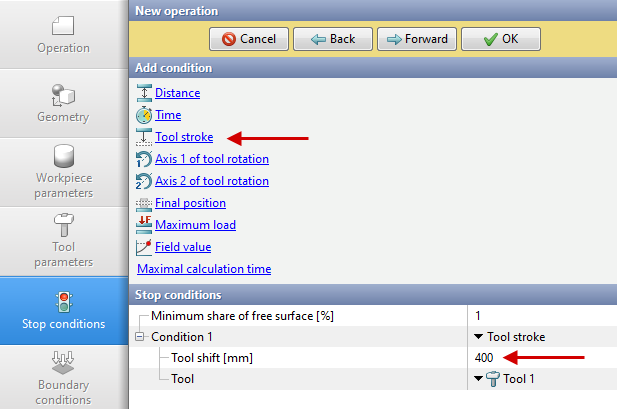Click the Final position icon

click(x=144, y=203)
